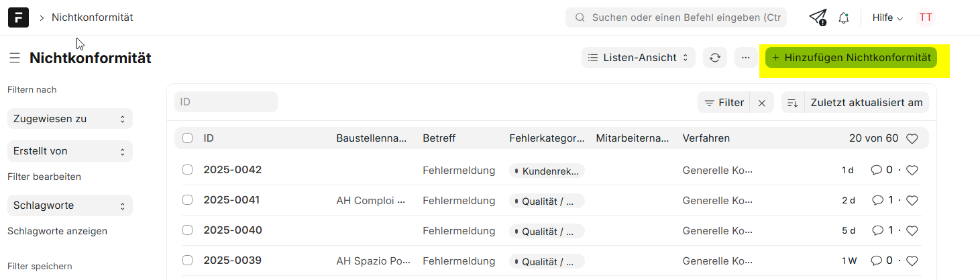Refresh the Nichtkonformität list
980x280 pixels.
click(715, 58)
